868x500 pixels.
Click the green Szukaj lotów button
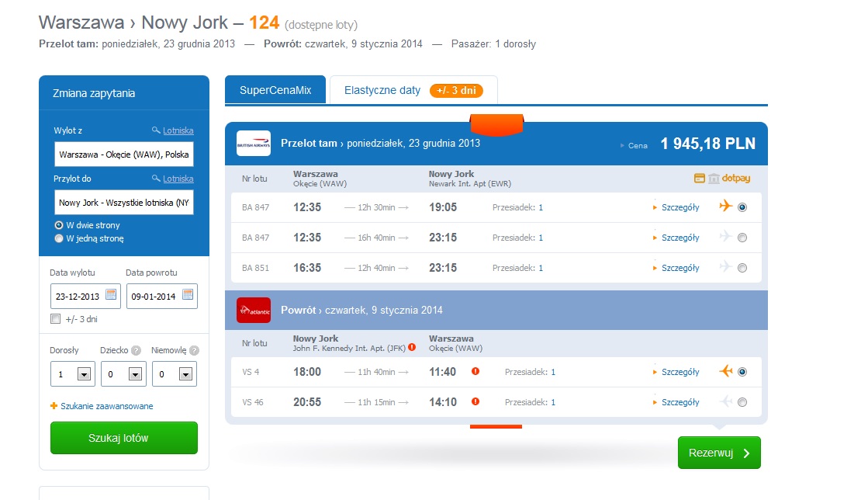(x=124, y=438)
